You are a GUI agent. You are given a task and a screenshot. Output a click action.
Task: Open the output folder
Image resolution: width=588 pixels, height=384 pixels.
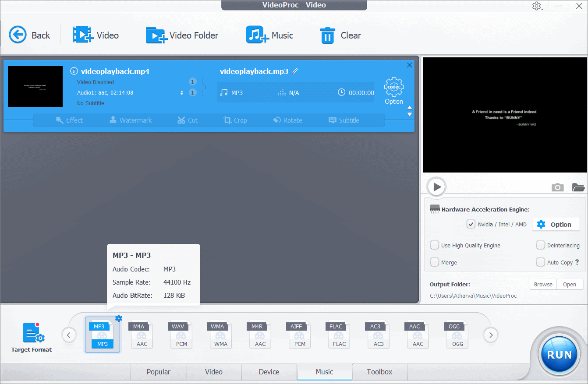pyautogui.click(x=570, y=284)
